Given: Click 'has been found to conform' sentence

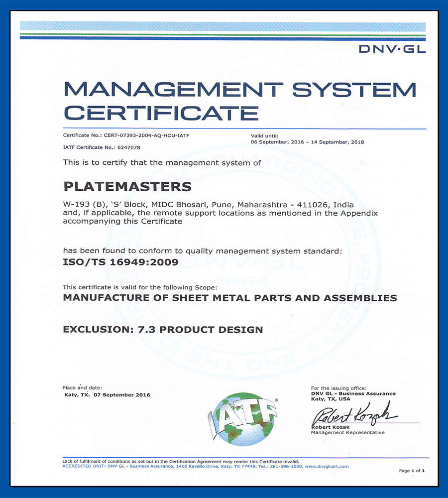Looking at the screenshot, I should (203, 251).
